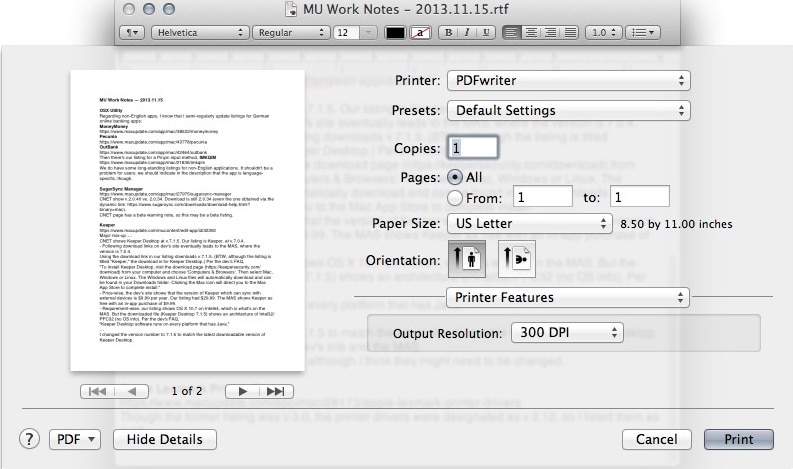The height and width of the screenshot is (469, 793).
Task: Open the Regular typeface dropdown
Action: point(291,32)
